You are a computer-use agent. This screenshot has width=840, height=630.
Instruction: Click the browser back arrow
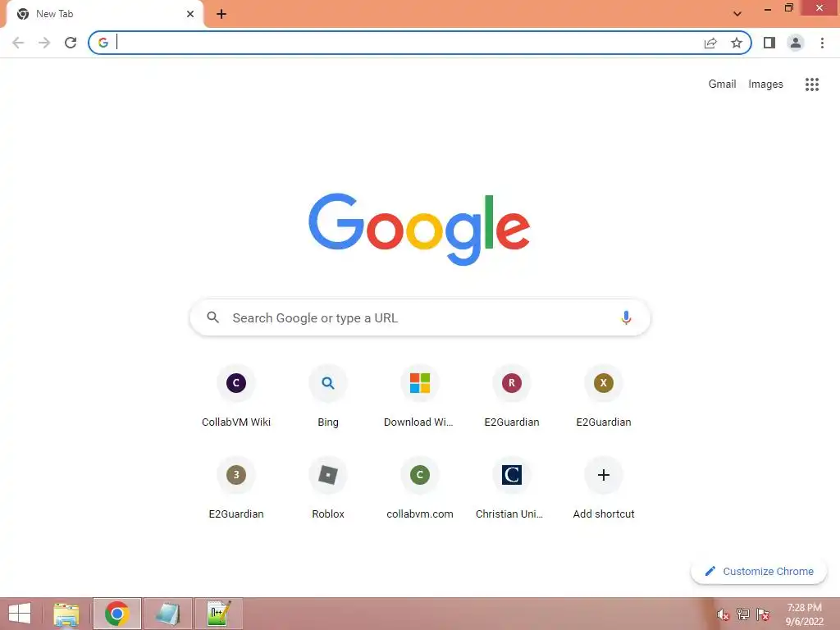point(18,43)
